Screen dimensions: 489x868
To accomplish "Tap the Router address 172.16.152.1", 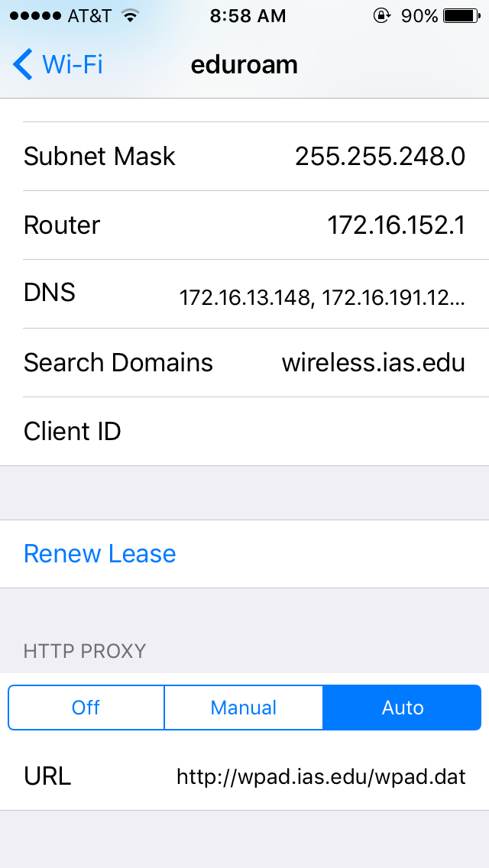I will coord(396,225).
